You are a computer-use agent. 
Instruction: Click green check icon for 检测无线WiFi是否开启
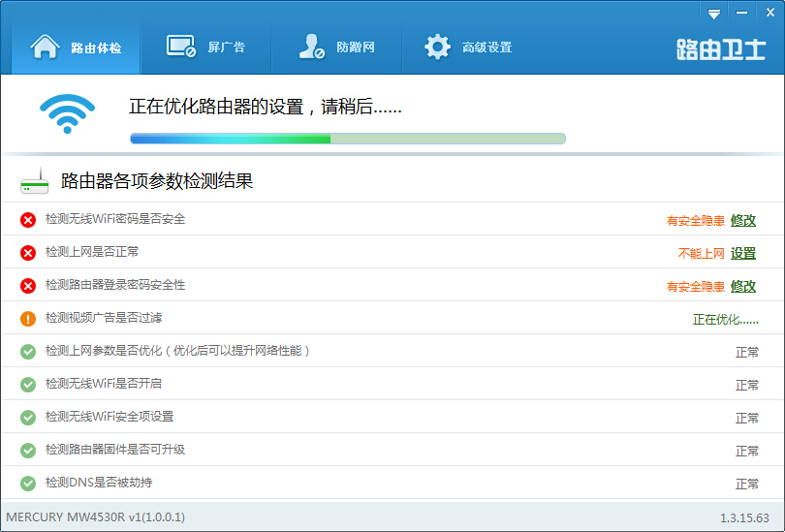28,385
